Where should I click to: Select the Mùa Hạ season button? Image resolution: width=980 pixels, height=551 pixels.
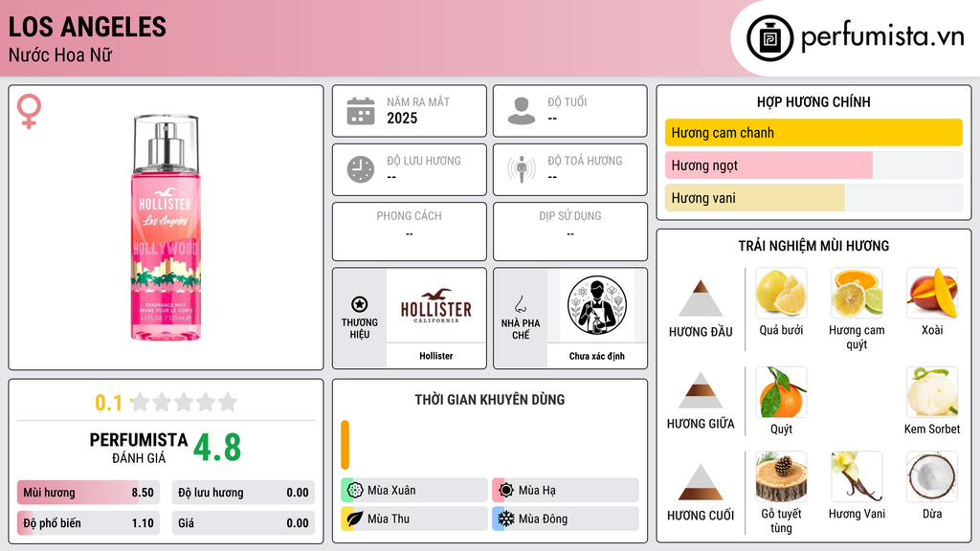(566, 491)
